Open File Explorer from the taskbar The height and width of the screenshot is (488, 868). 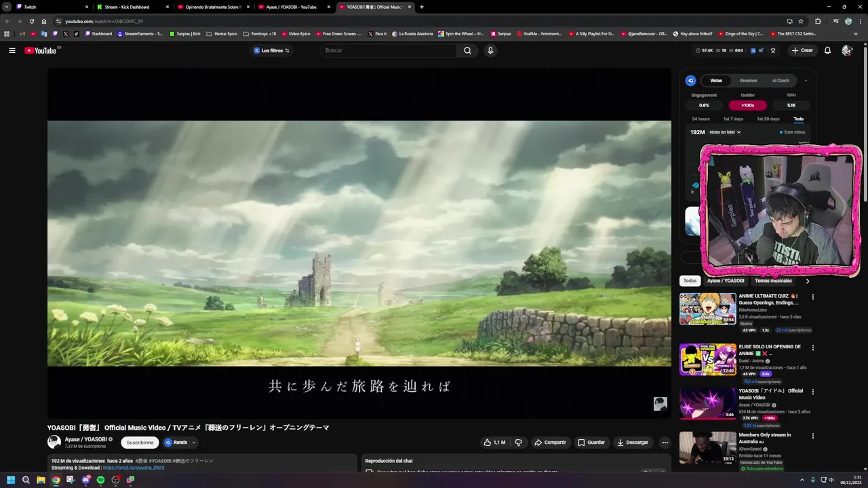pyautogui.click(x=41, y=480)
